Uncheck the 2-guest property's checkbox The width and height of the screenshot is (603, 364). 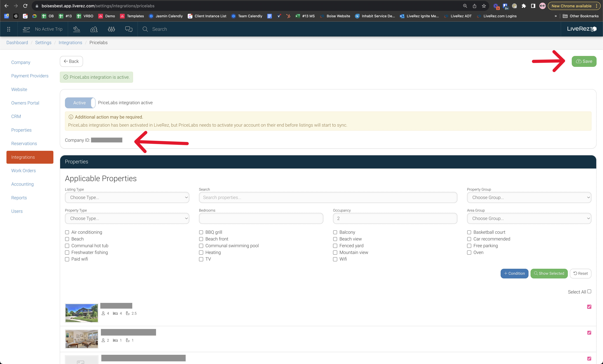pos(589,333)
